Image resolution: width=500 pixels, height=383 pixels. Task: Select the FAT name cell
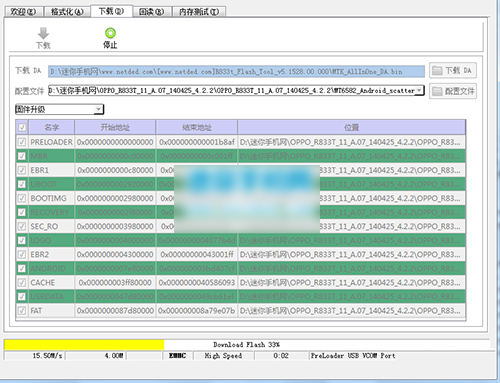(x=52, y=311)
